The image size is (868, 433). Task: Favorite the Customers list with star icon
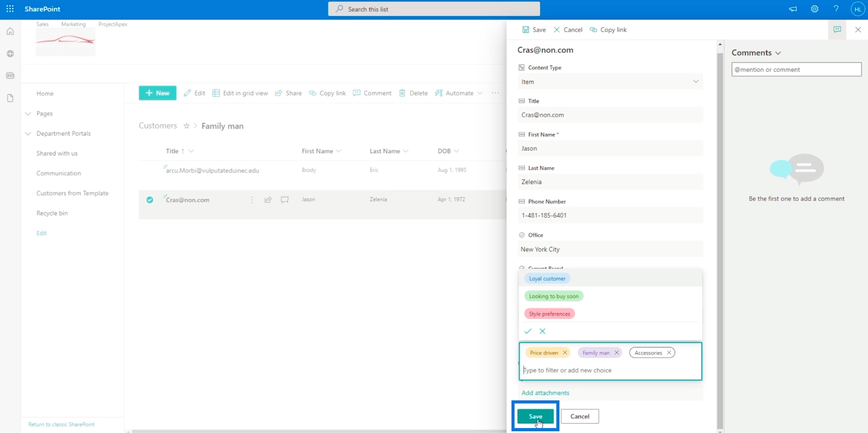tap(187, 126)
